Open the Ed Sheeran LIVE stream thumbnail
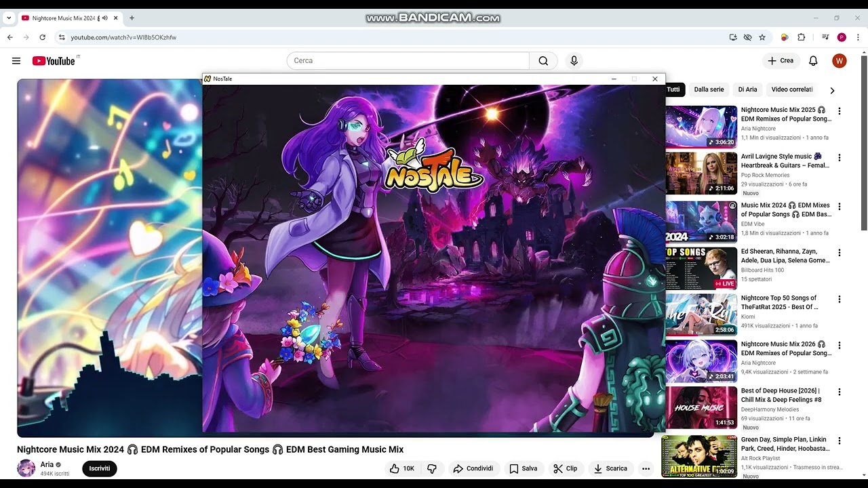 (701, 268)
